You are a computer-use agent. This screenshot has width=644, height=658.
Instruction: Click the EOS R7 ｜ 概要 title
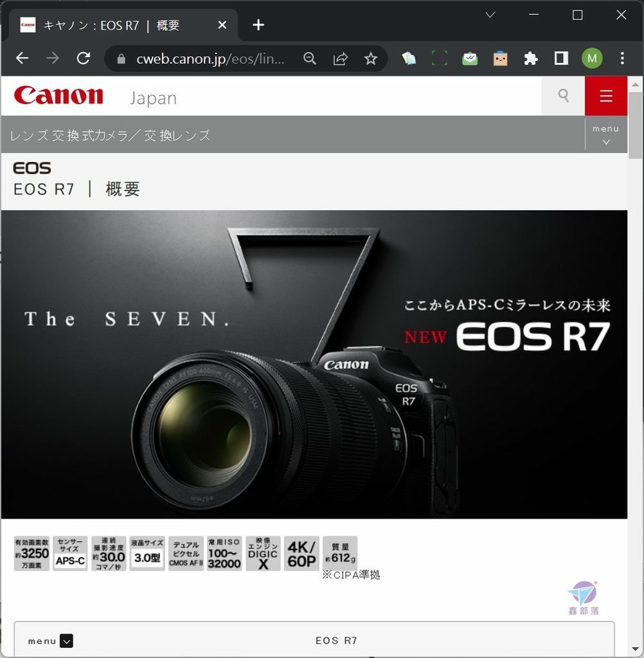(76, 189)
